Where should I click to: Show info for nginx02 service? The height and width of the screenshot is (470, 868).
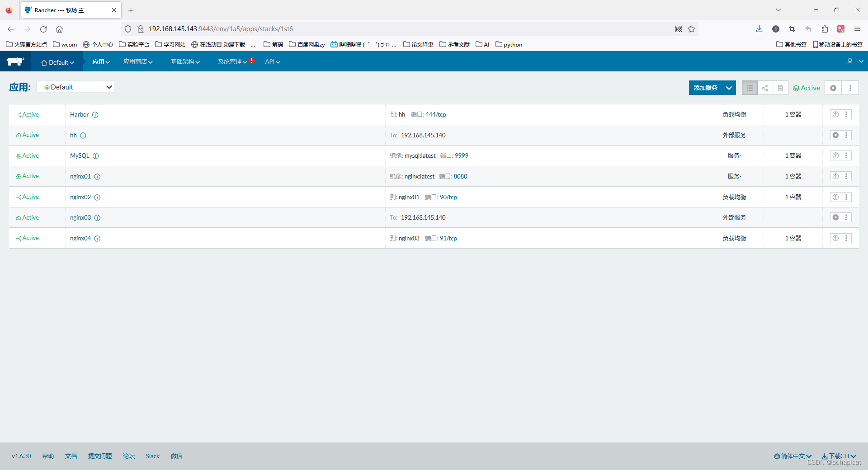97,197
